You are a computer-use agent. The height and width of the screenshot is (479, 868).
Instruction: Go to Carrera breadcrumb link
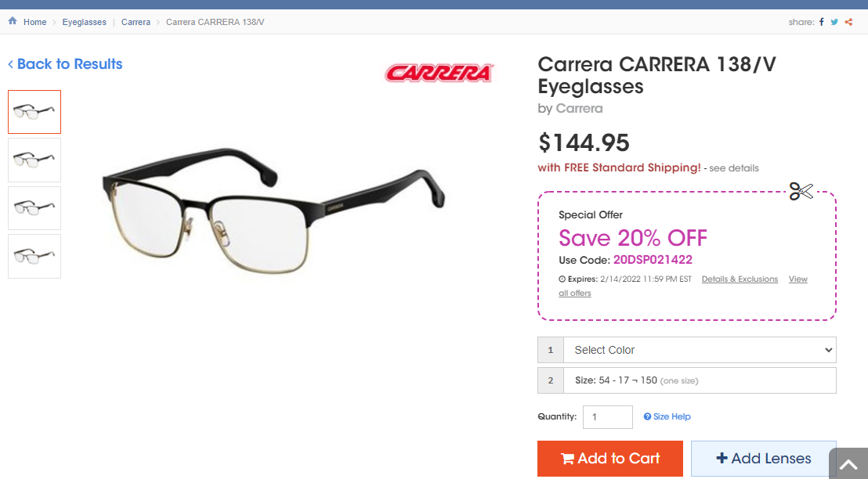(136, 22)
